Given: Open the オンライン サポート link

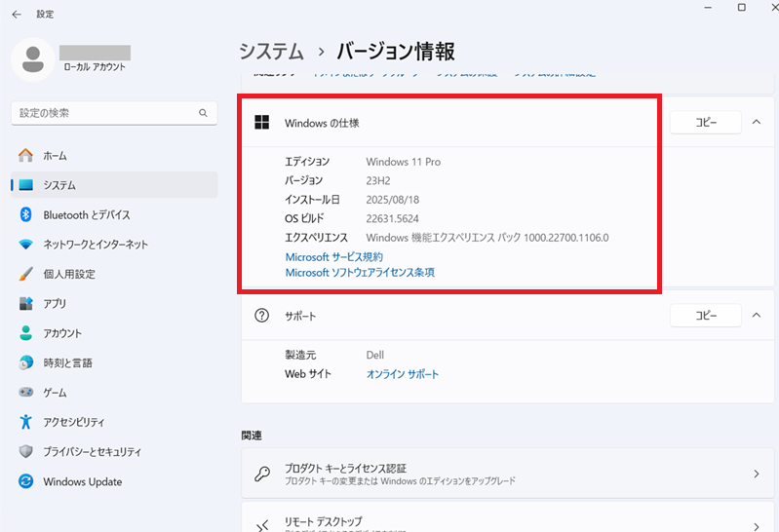Looking at the screenshot, I should coord(403,374).
